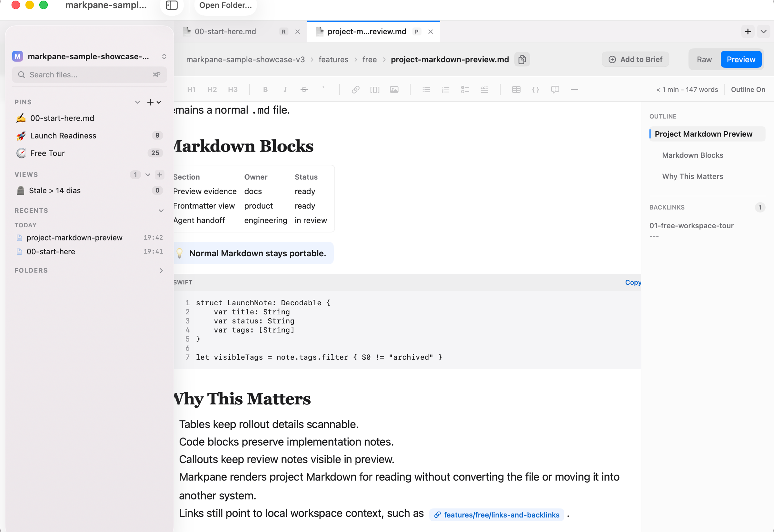The image size is (774, 532).
Task: Insert a bulleted list
Action: click(426, 89)
